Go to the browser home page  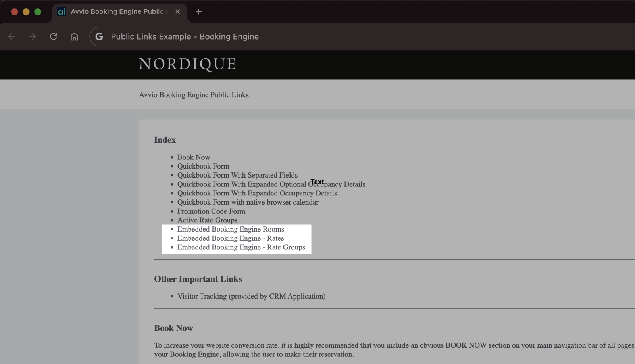(74, 36)
